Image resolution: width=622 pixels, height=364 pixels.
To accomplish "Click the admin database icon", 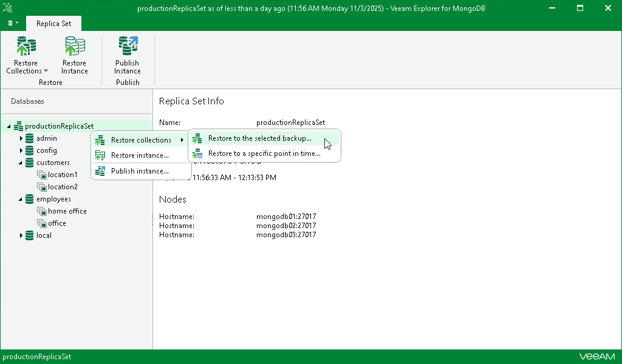I will tap(29, 138).
